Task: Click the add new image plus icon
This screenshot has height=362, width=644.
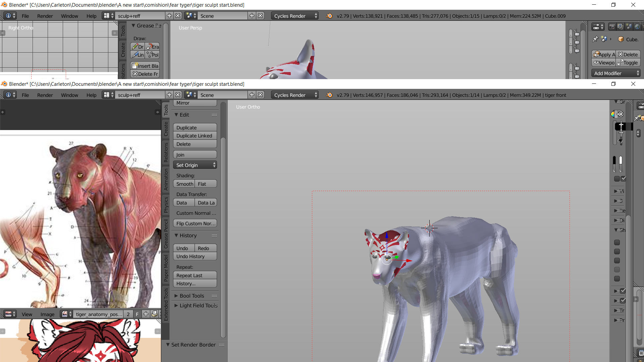Action: tap(146, 314)
